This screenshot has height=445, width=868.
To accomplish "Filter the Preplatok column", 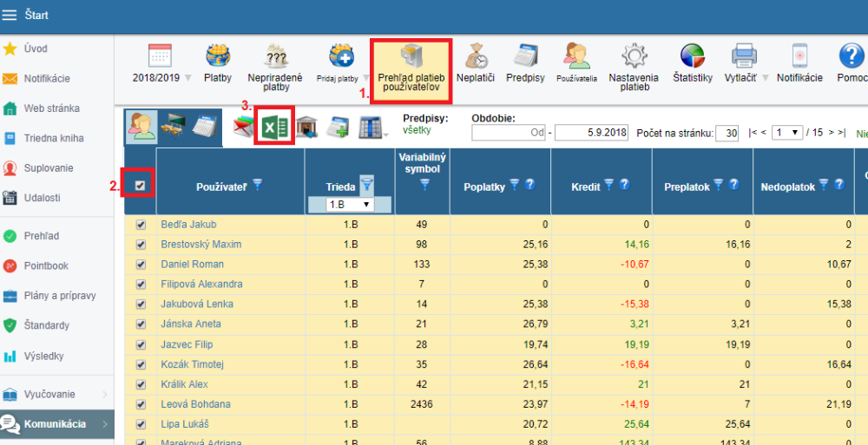I will tap(718, 185).
